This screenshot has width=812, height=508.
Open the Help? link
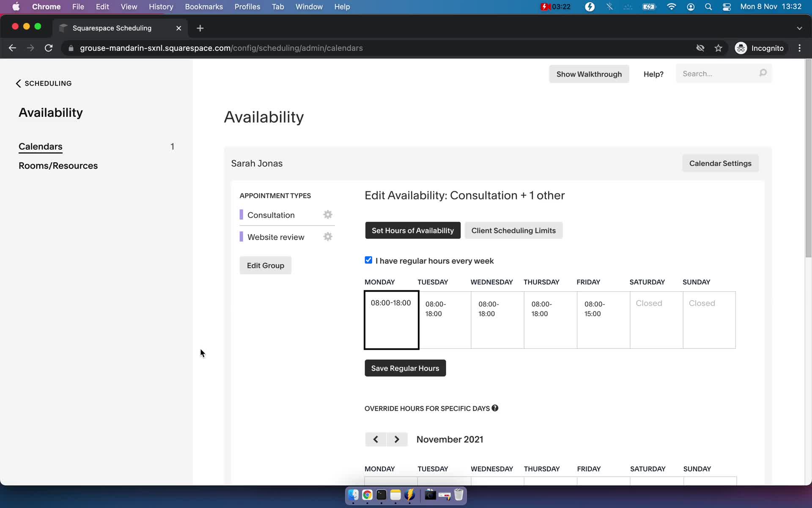pyautogui.click(x=653, y=74)
